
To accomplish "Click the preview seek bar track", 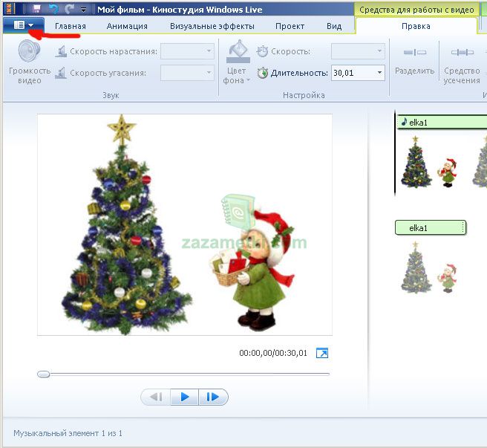I will (x=183, y=374).
